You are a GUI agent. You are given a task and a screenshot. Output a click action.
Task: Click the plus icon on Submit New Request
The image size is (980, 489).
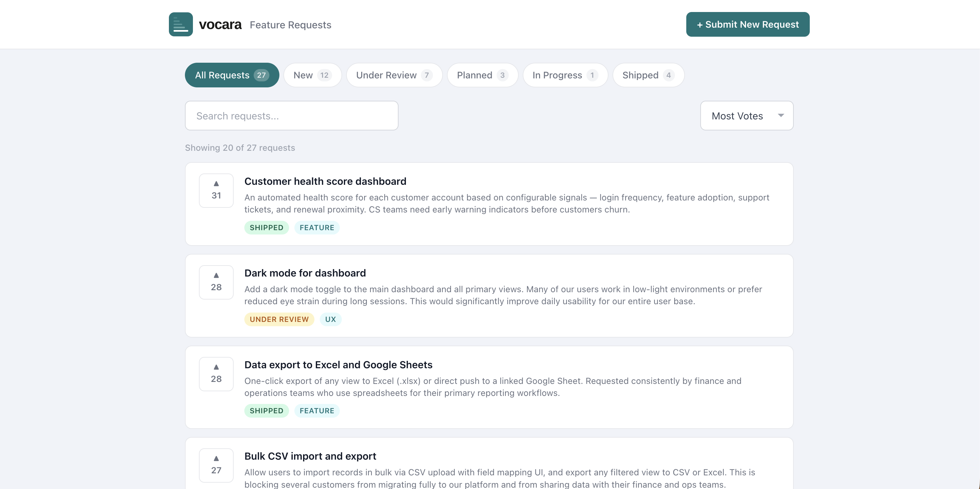(x=700, y=24)
